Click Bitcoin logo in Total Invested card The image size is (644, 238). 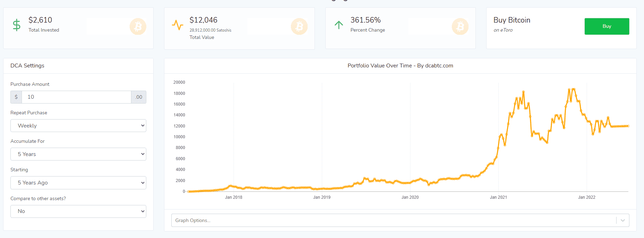pyautogui.click(x=138, y=26)
